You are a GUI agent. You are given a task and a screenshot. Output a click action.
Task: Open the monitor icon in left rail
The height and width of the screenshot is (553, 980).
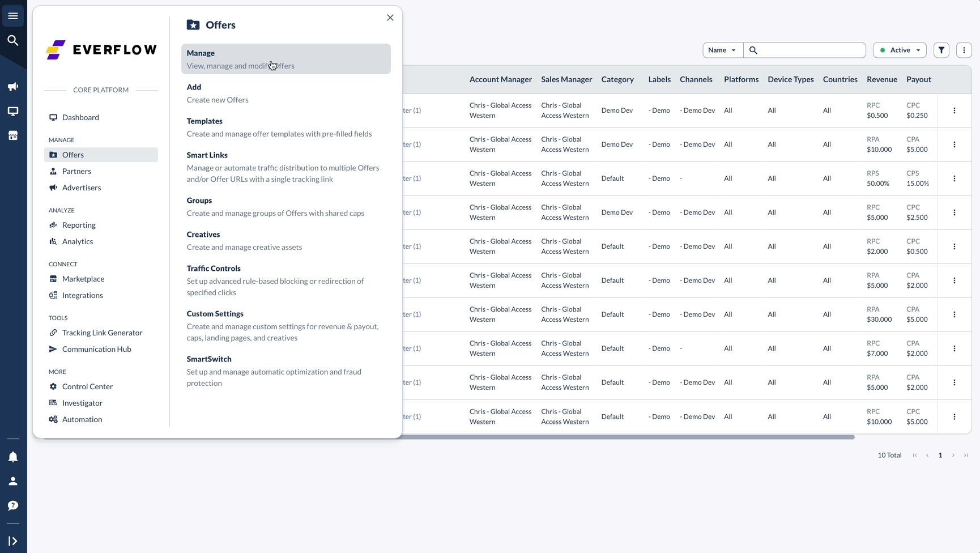coord(13,111)
